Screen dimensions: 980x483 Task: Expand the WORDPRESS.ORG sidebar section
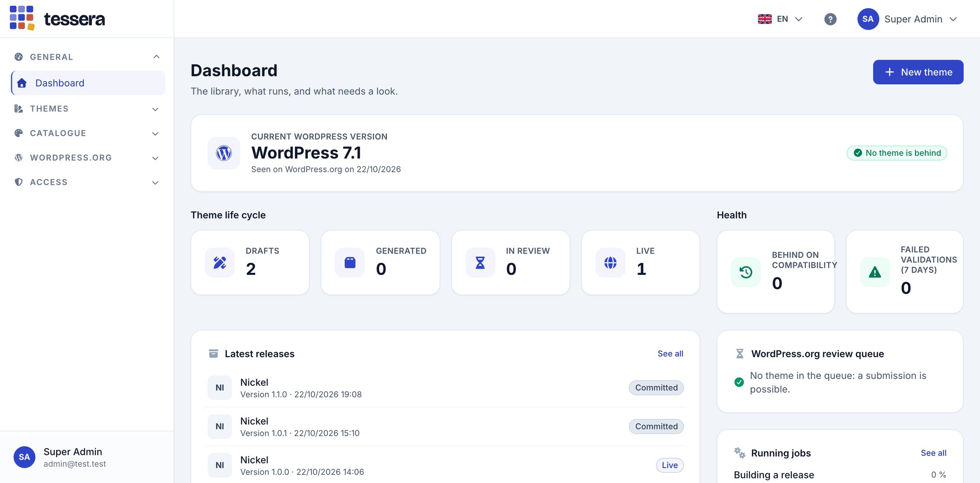[87, 158]
